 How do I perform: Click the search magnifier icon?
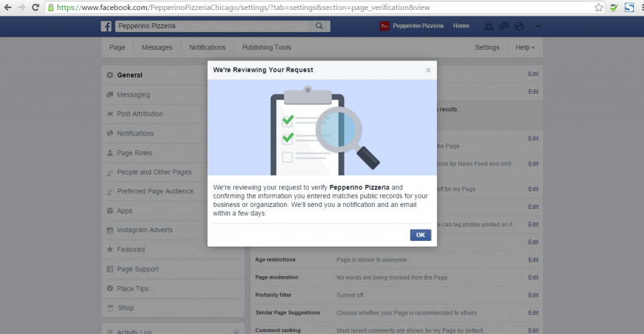coord(319,26)
